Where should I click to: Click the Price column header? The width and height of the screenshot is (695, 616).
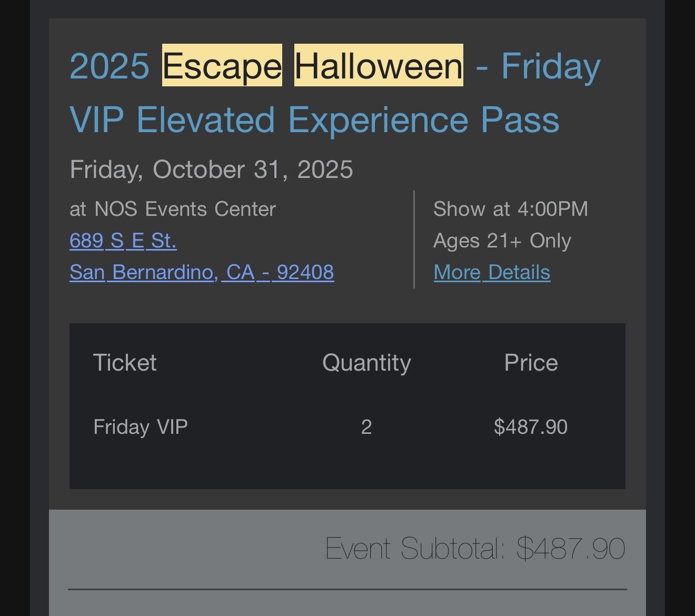(531, 362)
